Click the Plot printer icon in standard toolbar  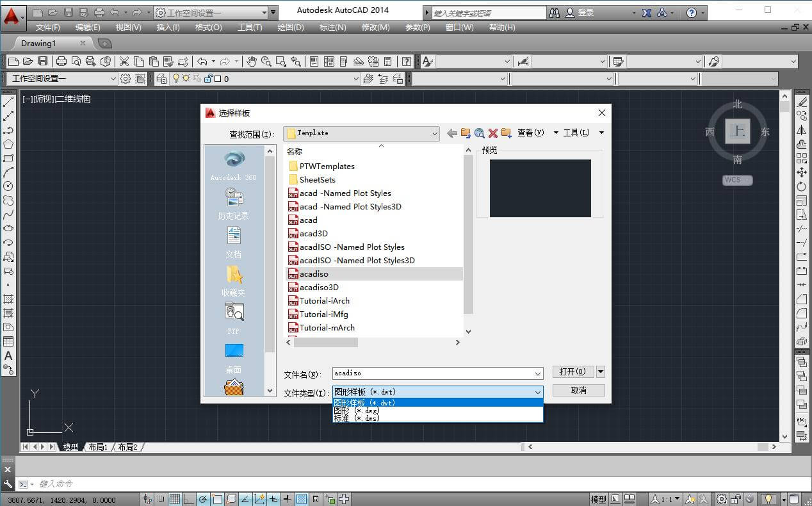click(61, 61)
